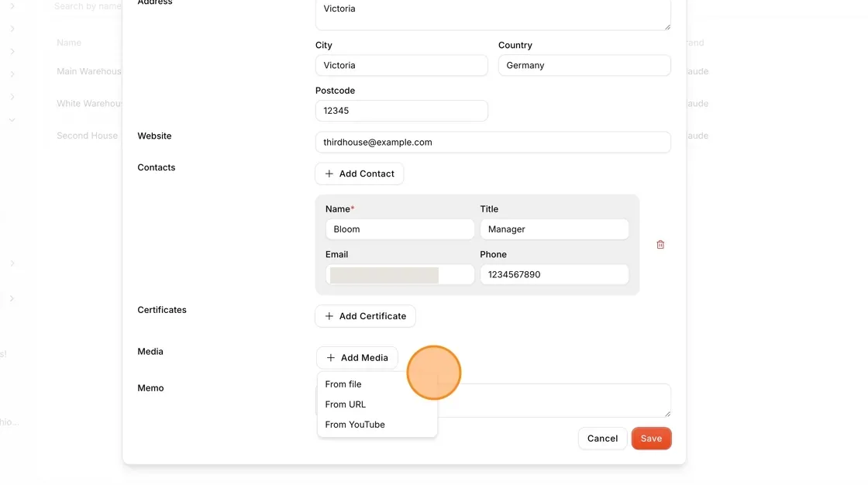This screenshot has height=485, width=868.
Task: Focus the Phone field with 1234567890
Action: (x=554, y=274)
